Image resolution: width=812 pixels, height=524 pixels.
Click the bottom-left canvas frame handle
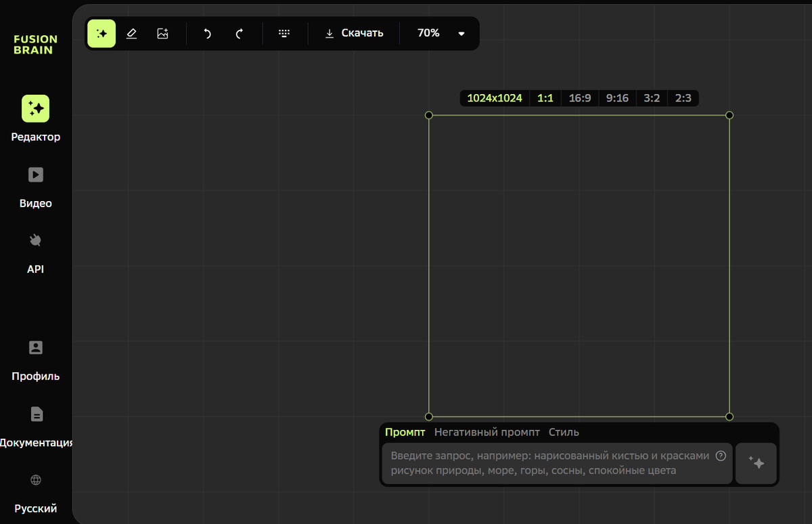pos(428,416)
